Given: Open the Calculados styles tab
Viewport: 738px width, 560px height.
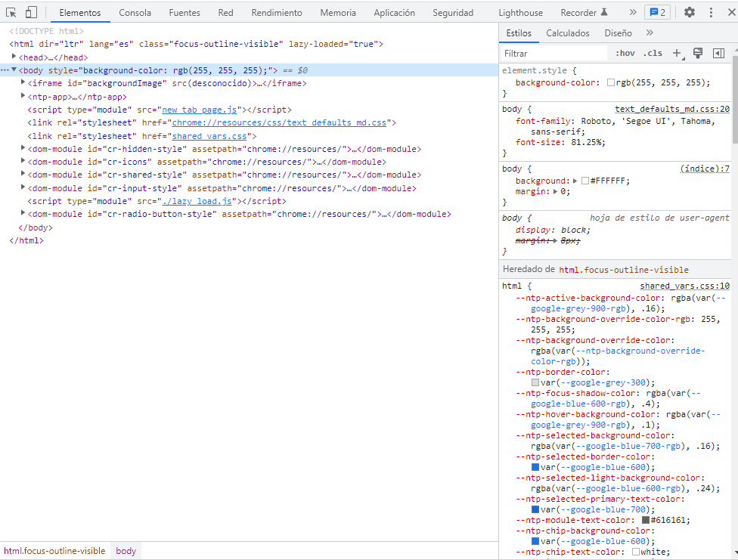Looking at the screenshot, I should [568, 33].
